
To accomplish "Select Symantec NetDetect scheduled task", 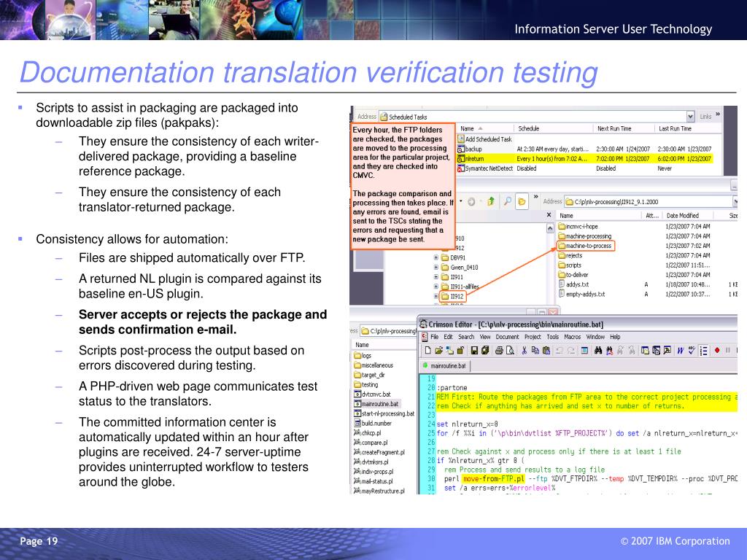I will [x=485, y=168].
